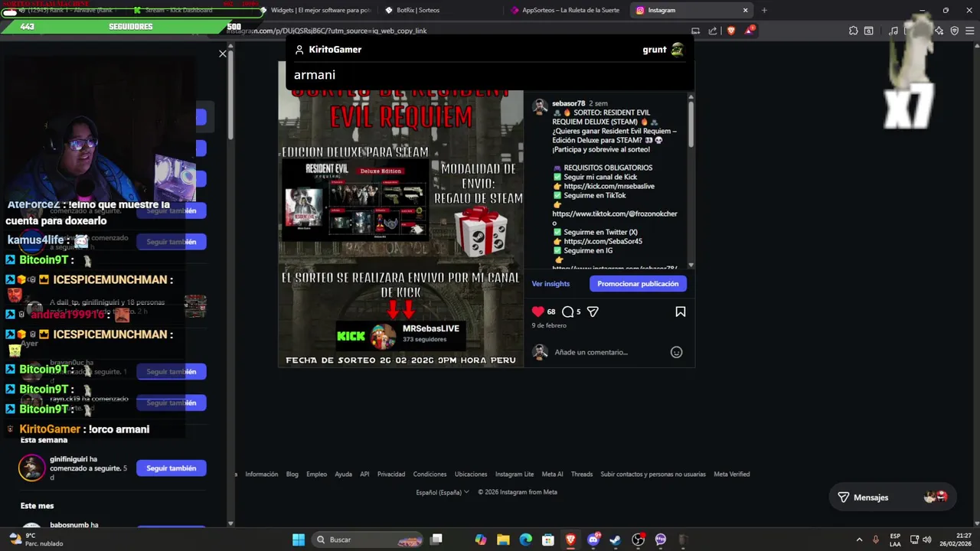980x551 pixels.
Task: Click the caption scrollbar of the post
Action: pyautogui.click(x=691, y=123)
